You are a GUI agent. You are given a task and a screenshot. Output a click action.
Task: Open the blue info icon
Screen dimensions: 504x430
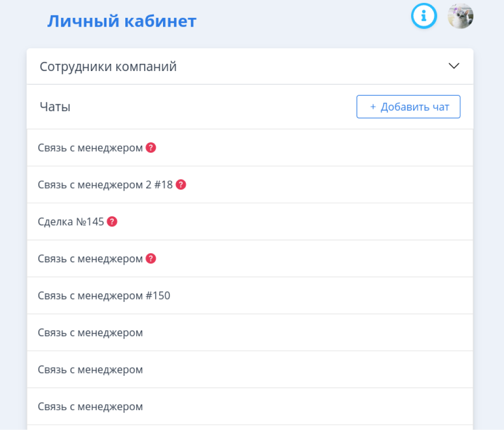(x=424, y=16)
